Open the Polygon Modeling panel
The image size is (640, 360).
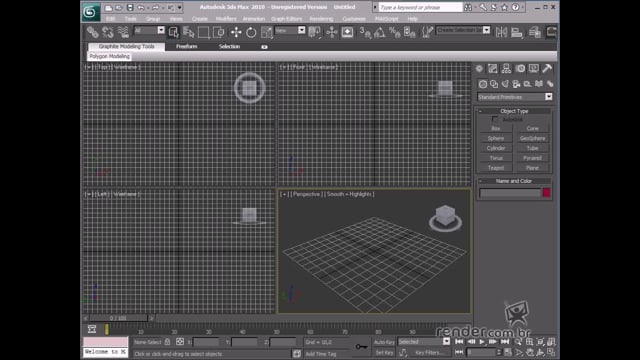click(x=109, y=56)
